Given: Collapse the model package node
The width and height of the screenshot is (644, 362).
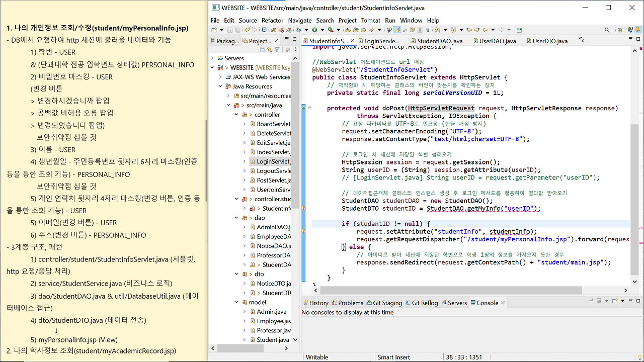Looking at the screenshot, I should click(x=236, y=302).
